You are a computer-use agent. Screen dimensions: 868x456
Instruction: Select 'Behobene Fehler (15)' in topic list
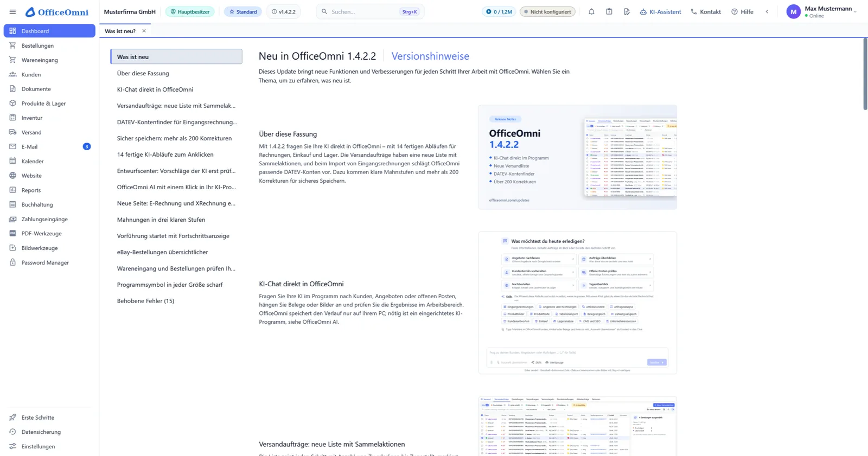(x=176, y=301)
